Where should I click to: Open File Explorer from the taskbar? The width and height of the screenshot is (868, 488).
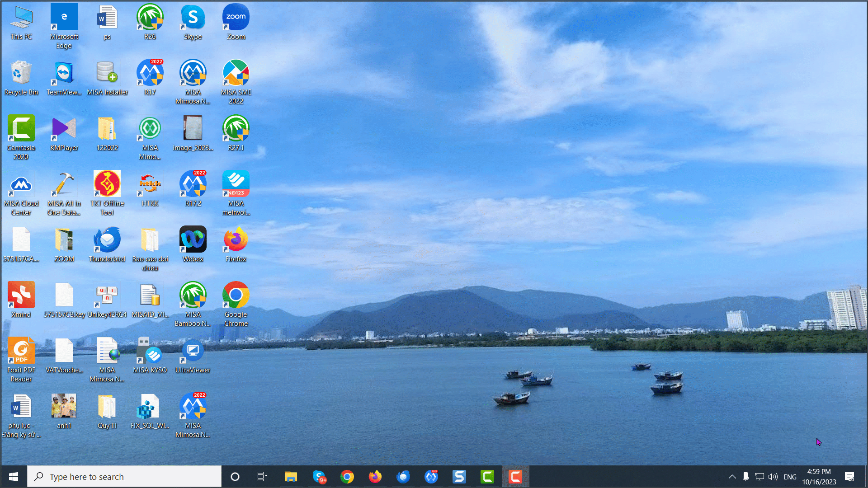pos(291,477)
